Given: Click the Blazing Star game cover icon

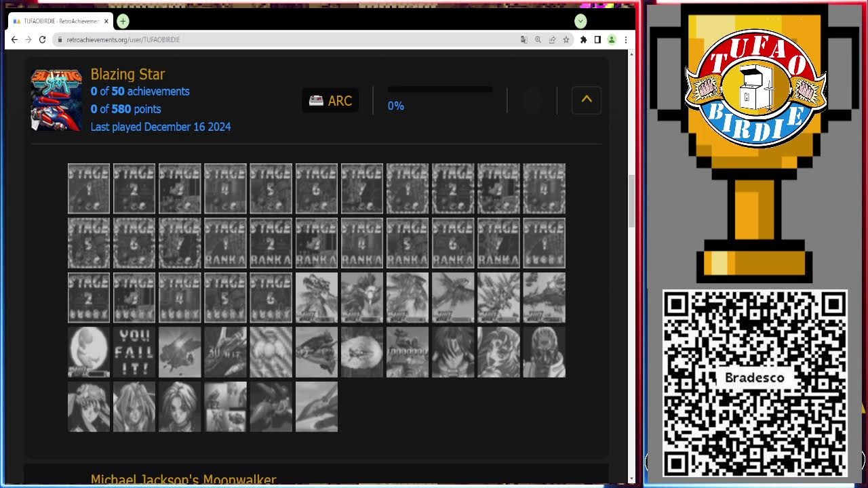Looking at the screenshot, I should click(x=56, y=100).
